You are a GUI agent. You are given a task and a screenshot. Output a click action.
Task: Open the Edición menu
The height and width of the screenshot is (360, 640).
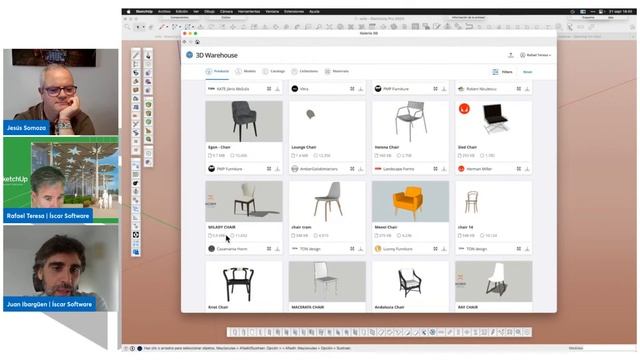tap(182, 12)
